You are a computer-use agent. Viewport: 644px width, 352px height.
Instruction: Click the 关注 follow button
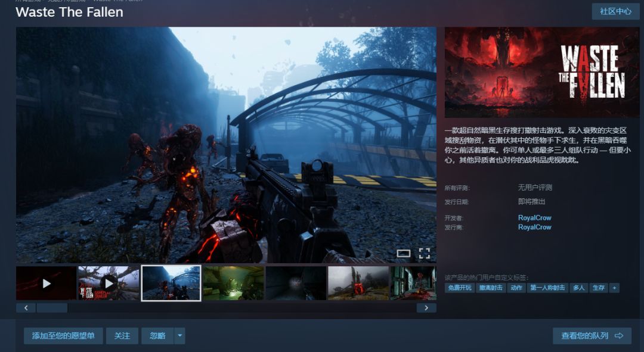tap(122, 335)
